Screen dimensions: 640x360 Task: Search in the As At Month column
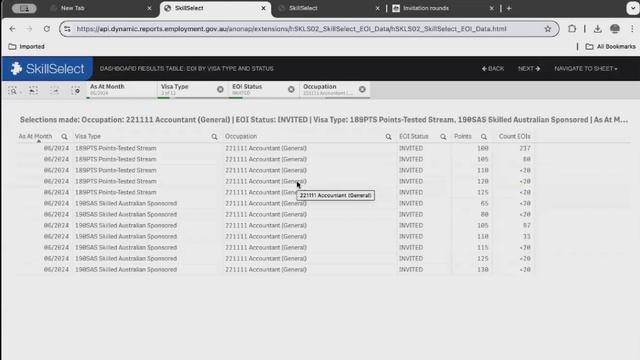[64, 137]
